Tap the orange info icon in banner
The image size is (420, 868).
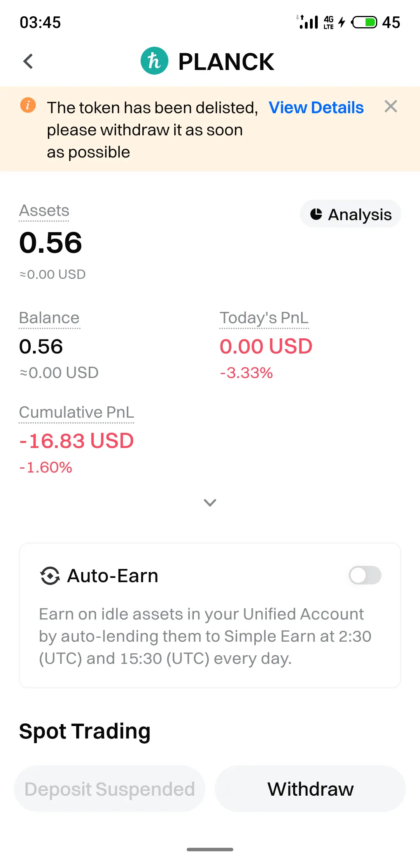click(28, 105)
